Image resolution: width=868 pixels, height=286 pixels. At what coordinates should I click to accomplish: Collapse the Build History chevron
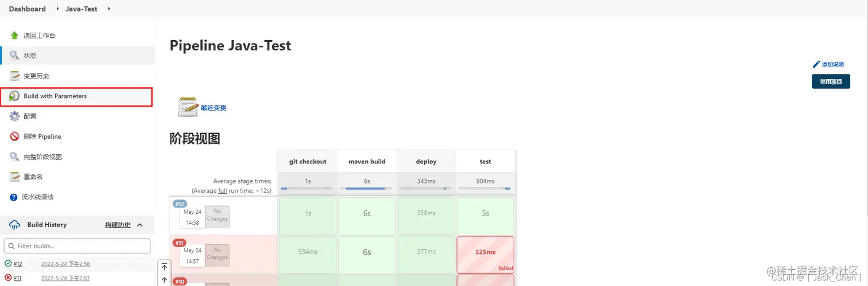click(x=140, y=225)
